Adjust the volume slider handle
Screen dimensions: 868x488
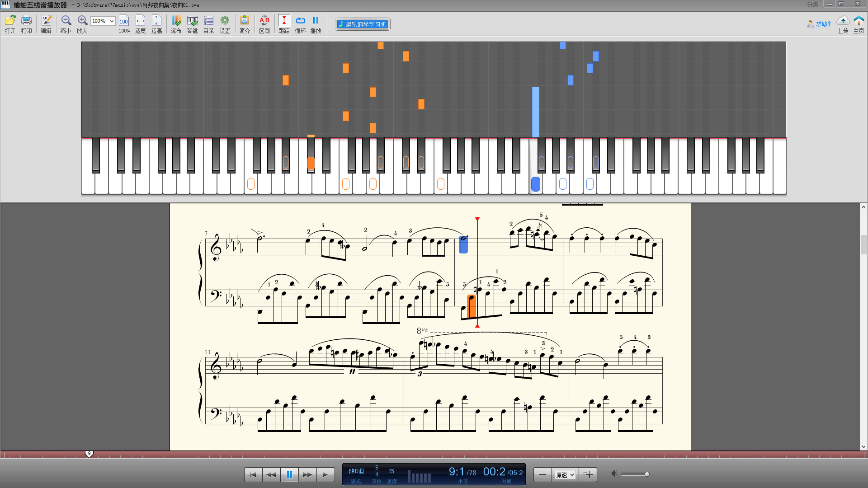point(647,474)
